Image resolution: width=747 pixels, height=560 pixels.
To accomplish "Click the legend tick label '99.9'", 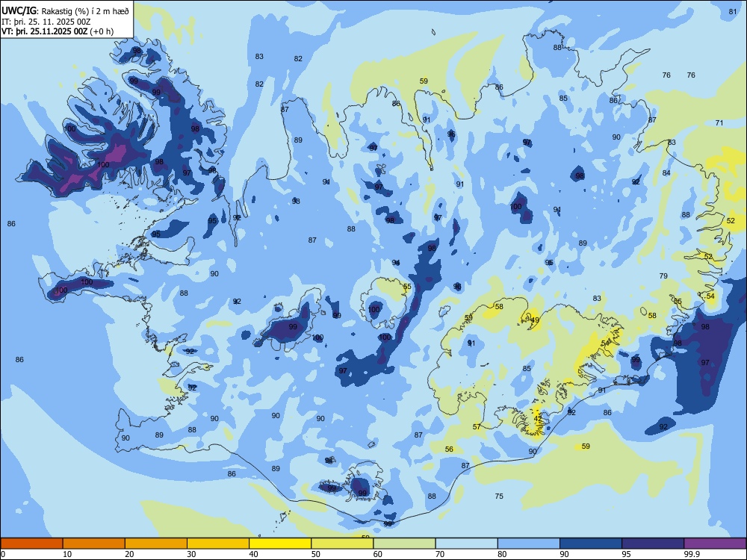I will (x=692, y=554).
